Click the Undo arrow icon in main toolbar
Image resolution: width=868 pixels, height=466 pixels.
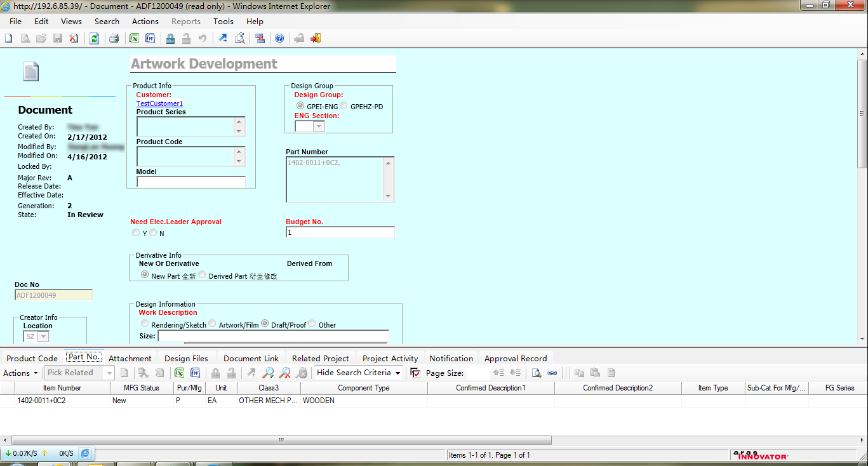click(203, 38)
